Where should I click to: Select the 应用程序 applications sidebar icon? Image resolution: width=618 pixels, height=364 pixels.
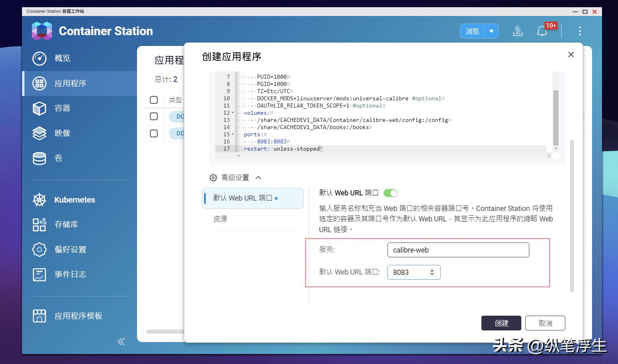pyautogui.click(x=39, y=83)
